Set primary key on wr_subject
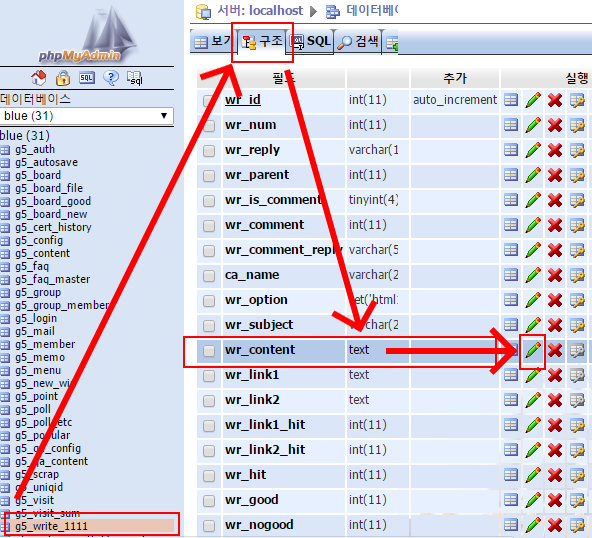Screen dimensions: 592x538 (x=577, y=325)
